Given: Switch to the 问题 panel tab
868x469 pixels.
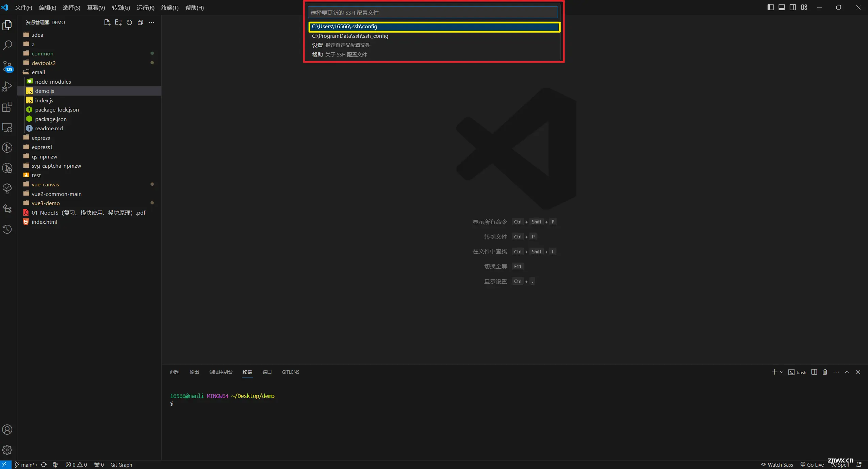Looking at the screenshot, I should (175, 372).
